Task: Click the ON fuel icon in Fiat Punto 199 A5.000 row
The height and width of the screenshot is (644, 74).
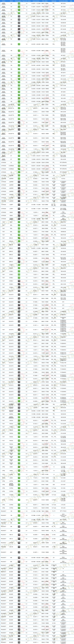Action: coord(19,407)
